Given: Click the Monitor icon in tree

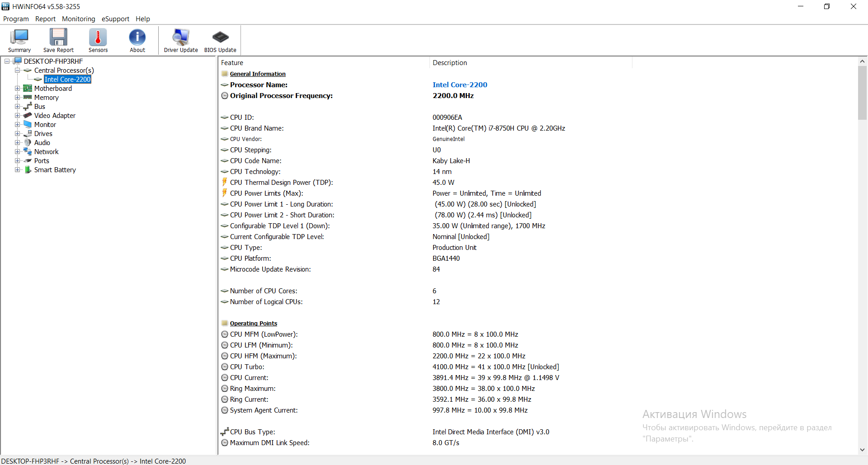Looking at the screenshot, I should pos(28,124).
